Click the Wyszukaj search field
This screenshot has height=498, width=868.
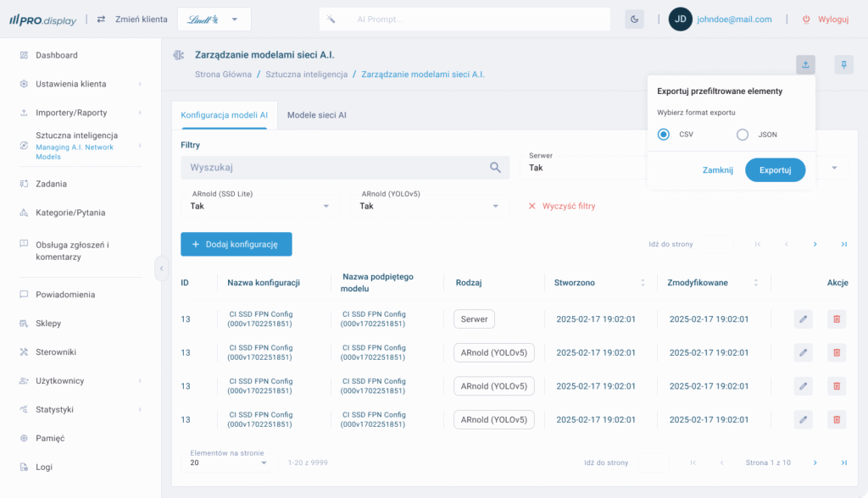pyautogui.click(x=335, y=168)
